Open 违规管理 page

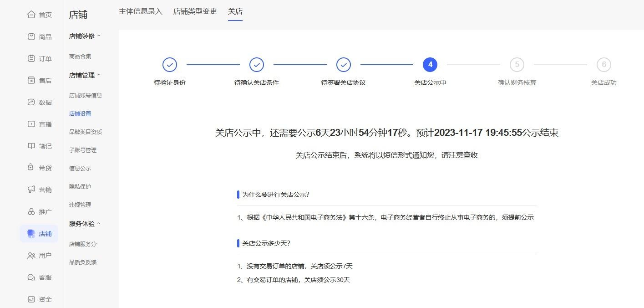tap(80, 205)
